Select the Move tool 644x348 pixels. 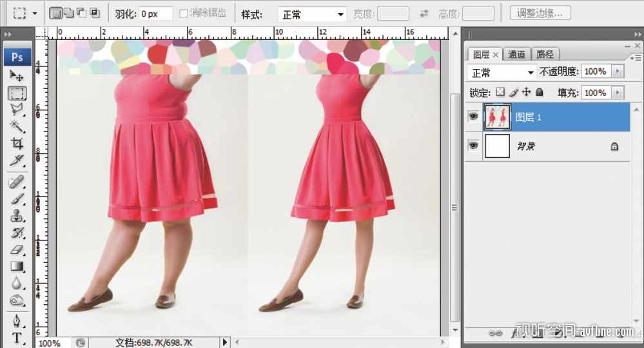[x=17, y=76]
